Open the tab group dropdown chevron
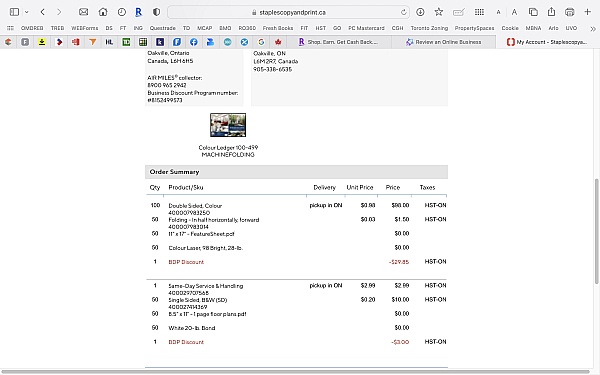Image resolution: width=600 pixels, height=375 pixels. point(27,12)
